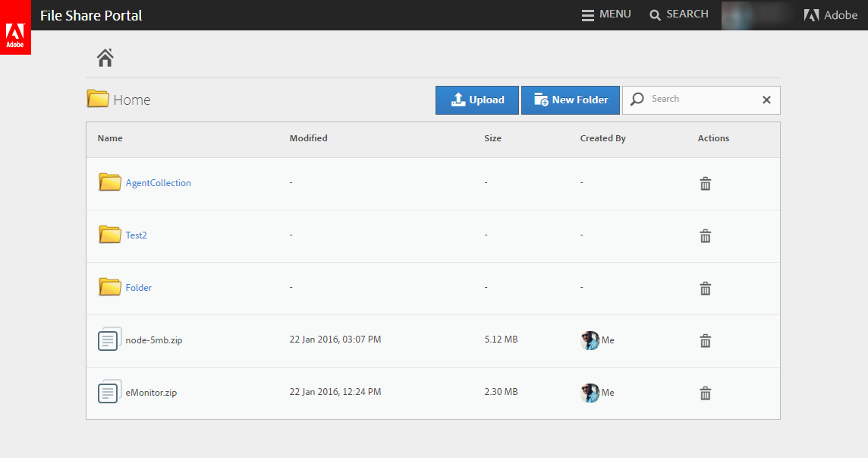The width and height of the screenshot is (868, 458).
Task: Click the home breadcrumb icon
Action: (x=105, y=57)
